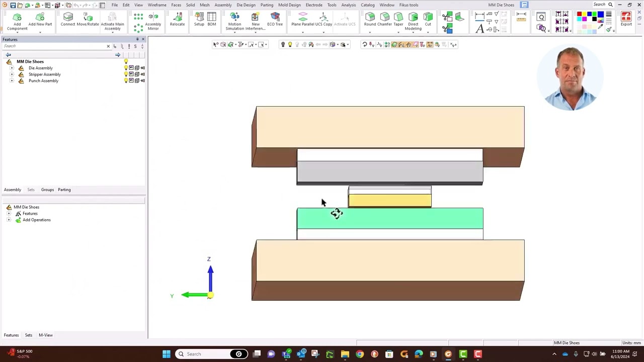
Task: Click the forward arrow in Features panel
Action: point(118,55)
